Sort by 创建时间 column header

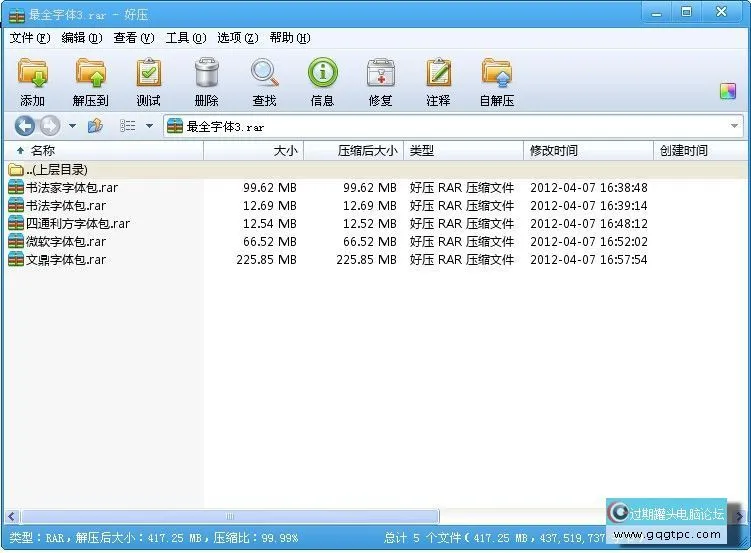(700, 151)
